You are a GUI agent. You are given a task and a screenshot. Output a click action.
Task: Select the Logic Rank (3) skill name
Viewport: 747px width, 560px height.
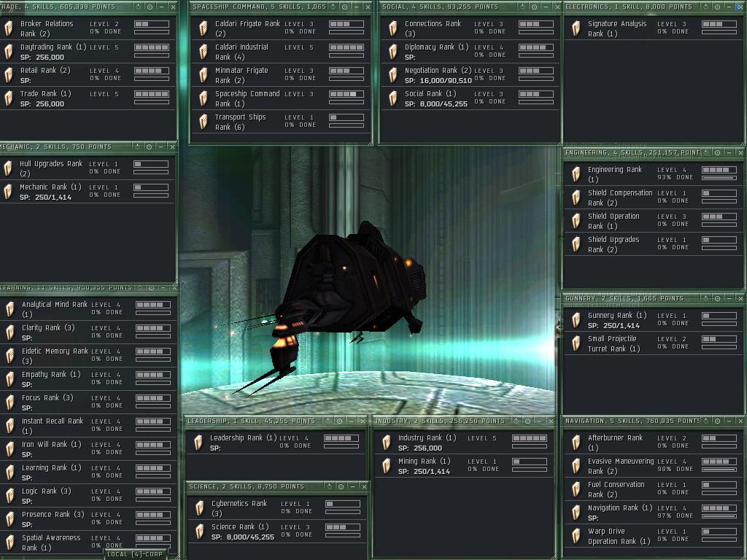tap(46, 491)
